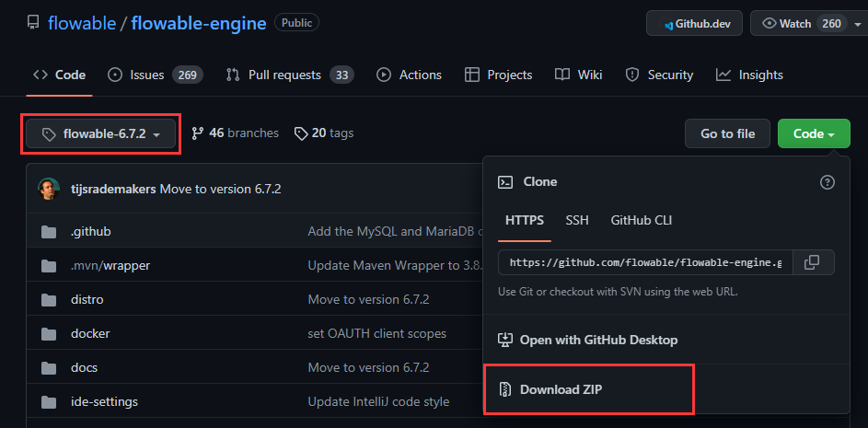
Task: Click the folder icon beside docs
Action: pyautogui.click(x=49, y=367)
